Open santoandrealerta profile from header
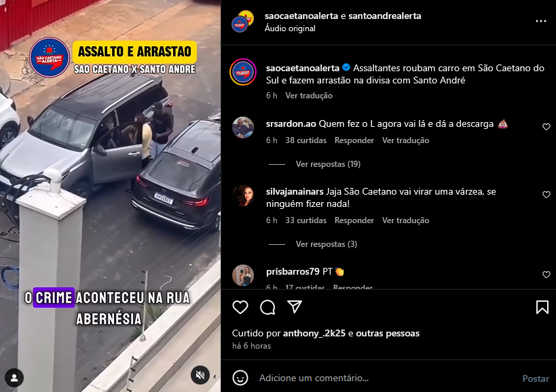 pos(385,16)
